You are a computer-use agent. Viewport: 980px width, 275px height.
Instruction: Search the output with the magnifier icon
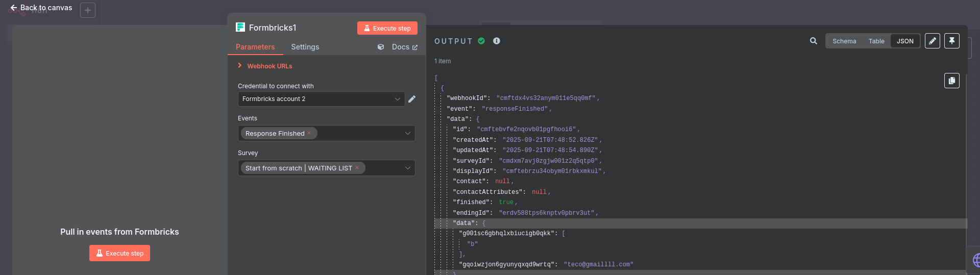[x=814, y=41]
